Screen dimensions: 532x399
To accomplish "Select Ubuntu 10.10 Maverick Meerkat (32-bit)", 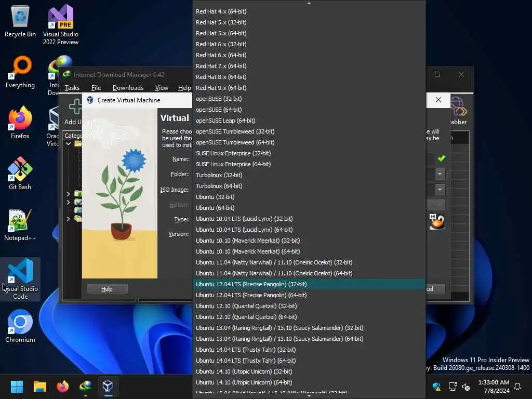I will click(x=309, y=240).
